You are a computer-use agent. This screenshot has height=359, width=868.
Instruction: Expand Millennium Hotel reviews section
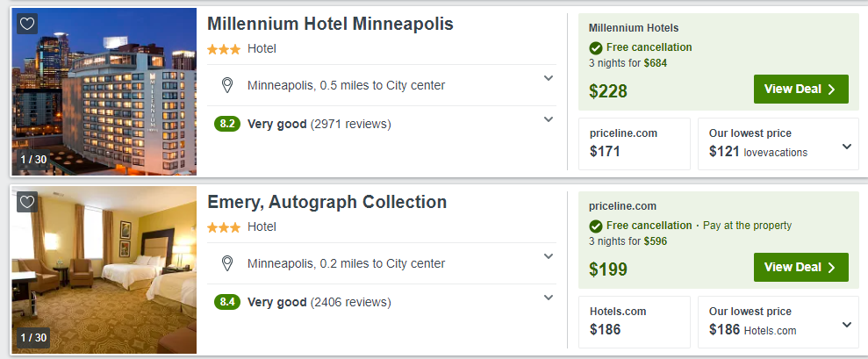(x=549, y=119)
